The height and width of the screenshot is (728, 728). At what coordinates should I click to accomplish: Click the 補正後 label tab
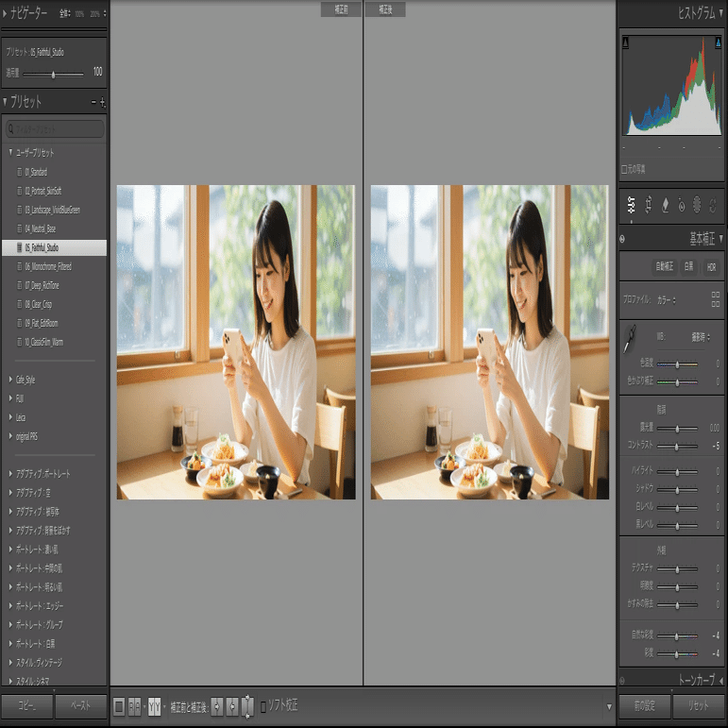pyautogui.click(x=385, y=9)
